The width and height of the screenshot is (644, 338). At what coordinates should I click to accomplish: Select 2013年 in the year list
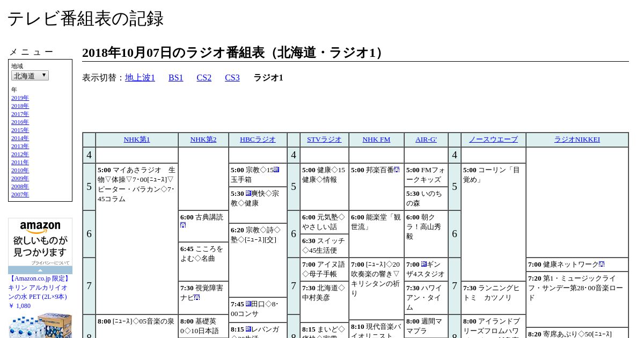pyautogui.click(x=20, y=146)
